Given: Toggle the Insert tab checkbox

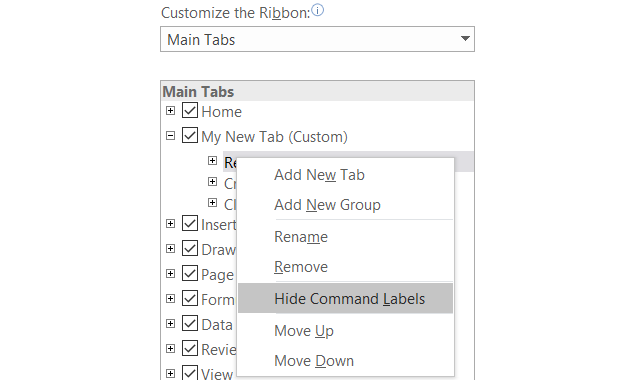Looking at the screenshot, I should tap(190, 223).
